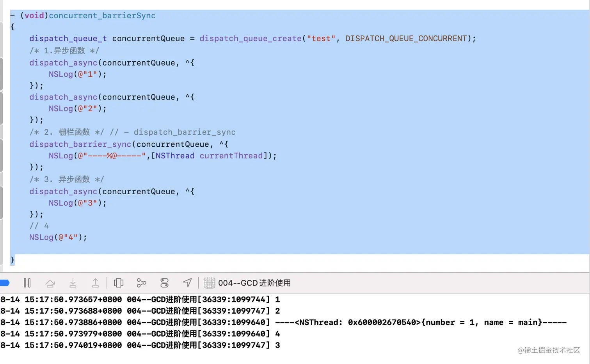Viewport: 590px width, 364px height.
Task: Step into the current function
Action: click(73, 283)
